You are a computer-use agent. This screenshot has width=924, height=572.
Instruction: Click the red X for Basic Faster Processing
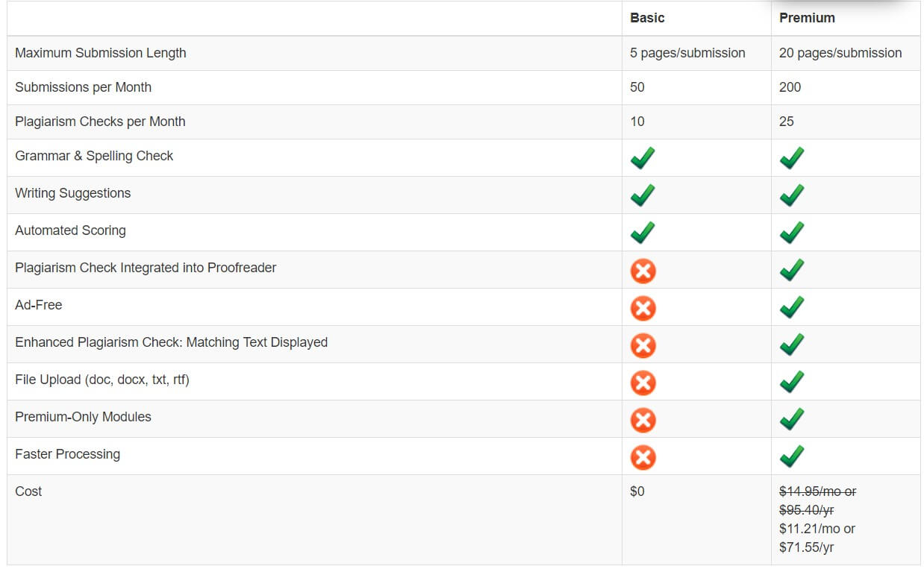pyautogui.click(x=643, y=457)
